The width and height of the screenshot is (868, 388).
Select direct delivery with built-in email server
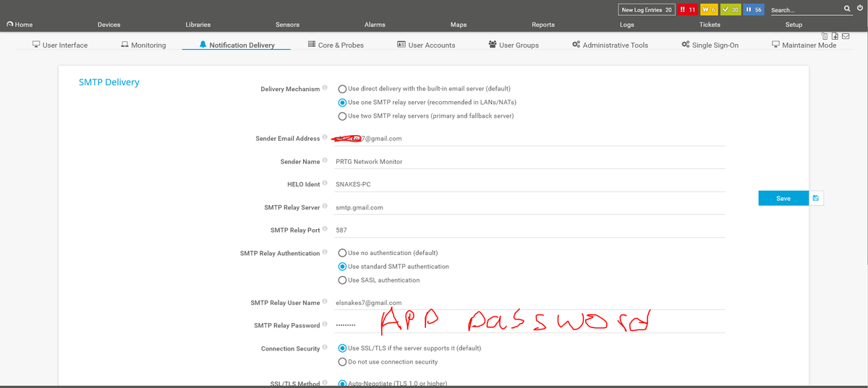[343, 89]
